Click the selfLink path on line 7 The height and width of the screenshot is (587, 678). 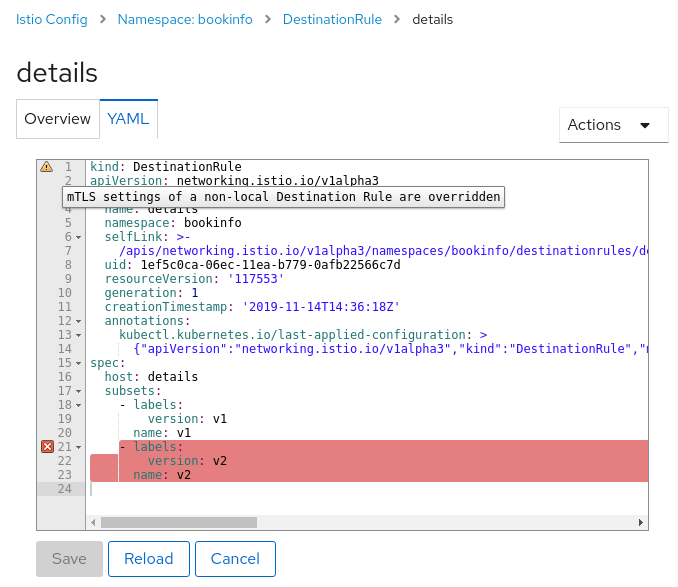(x=383, y=251)
